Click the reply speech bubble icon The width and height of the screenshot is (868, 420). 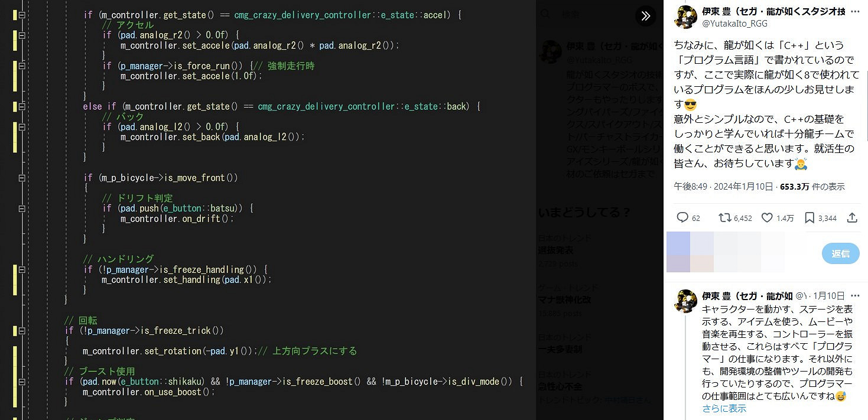(x=682, y=218)
